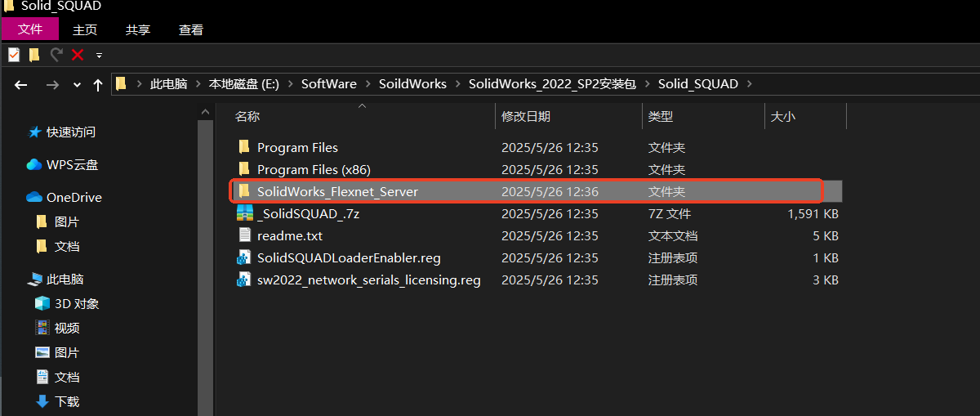Click the OneDrive cloud icon
Image resolution: width=980 pixels, height=416 pixels.
tap(34, 197)
